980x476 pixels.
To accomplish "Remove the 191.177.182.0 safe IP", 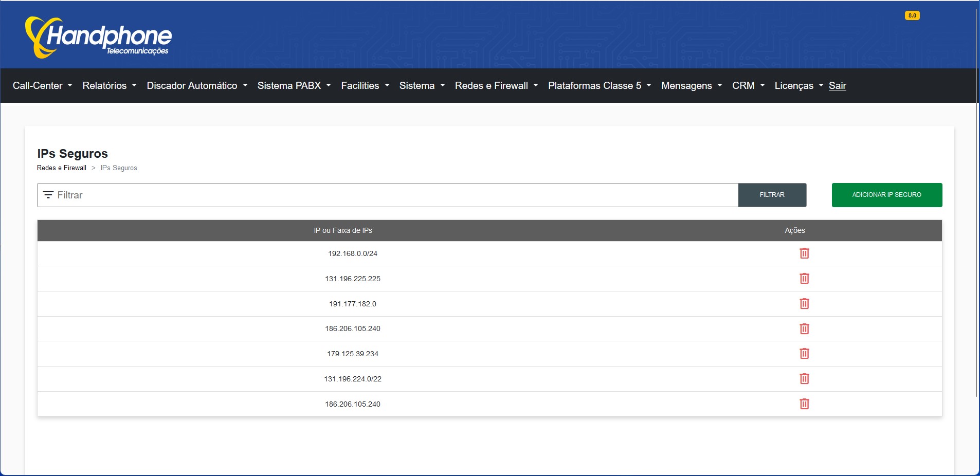I will tap(804, 304).
